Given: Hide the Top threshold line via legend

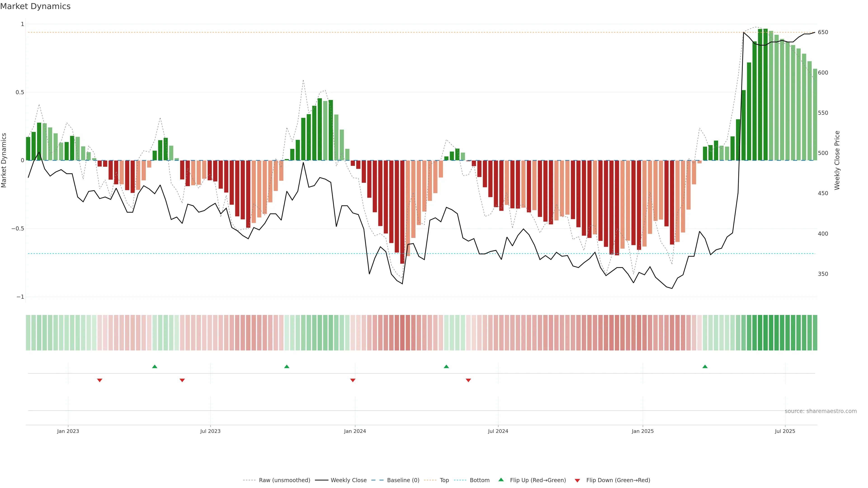Looking at the screenshot, I should click(x=444, y=480).
